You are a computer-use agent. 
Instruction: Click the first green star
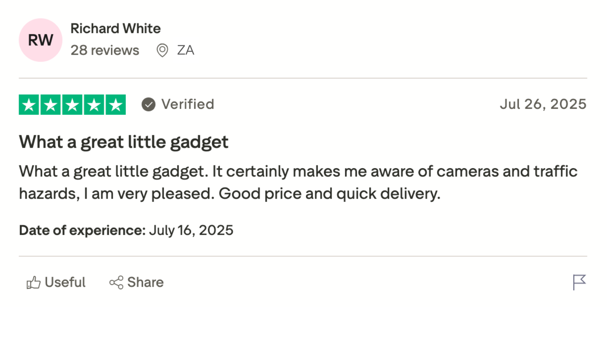29,105
